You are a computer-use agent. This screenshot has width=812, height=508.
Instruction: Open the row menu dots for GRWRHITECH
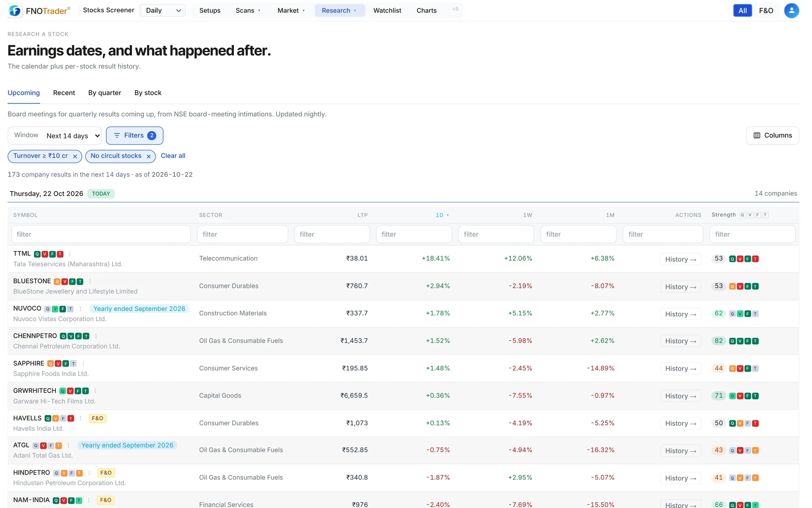pos(95,391)
